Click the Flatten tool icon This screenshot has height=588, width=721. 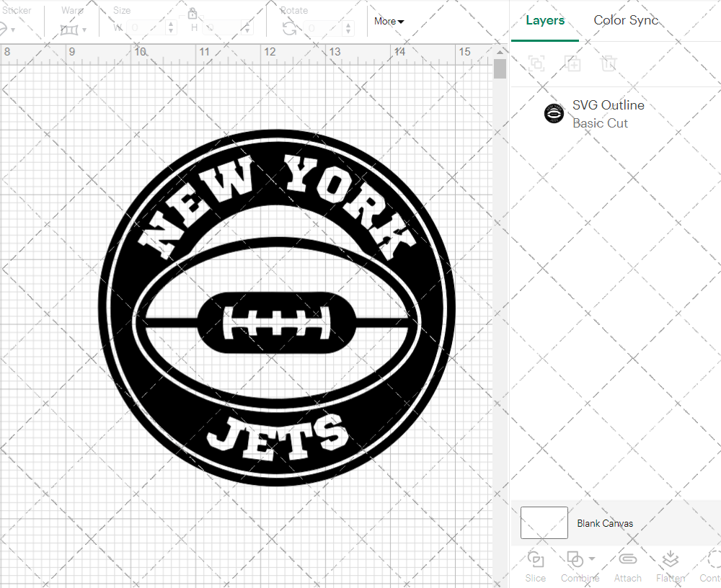coord(670,560)
